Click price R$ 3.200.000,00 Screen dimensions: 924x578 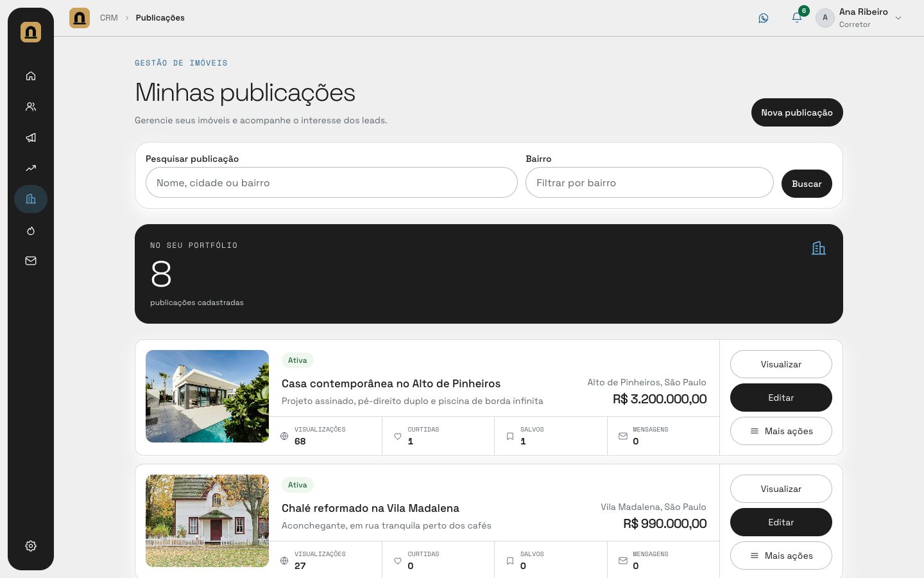[660, 399]
